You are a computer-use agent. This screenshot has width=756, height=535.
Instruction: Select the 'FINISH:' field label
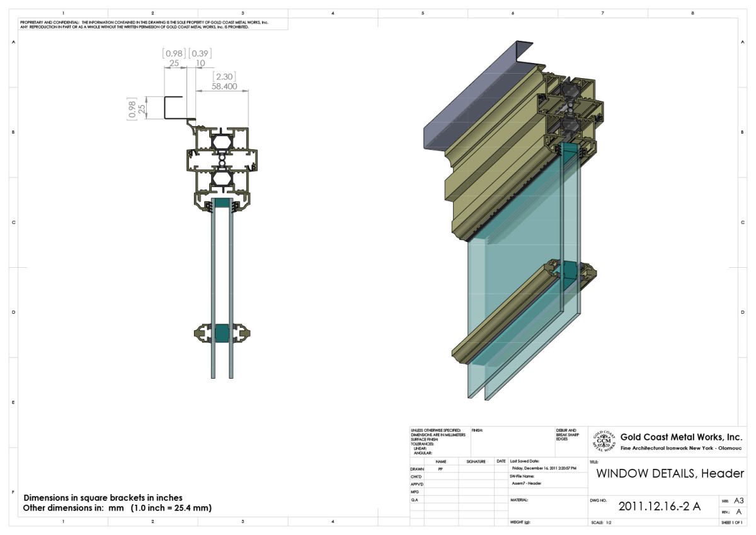point(477,430)
